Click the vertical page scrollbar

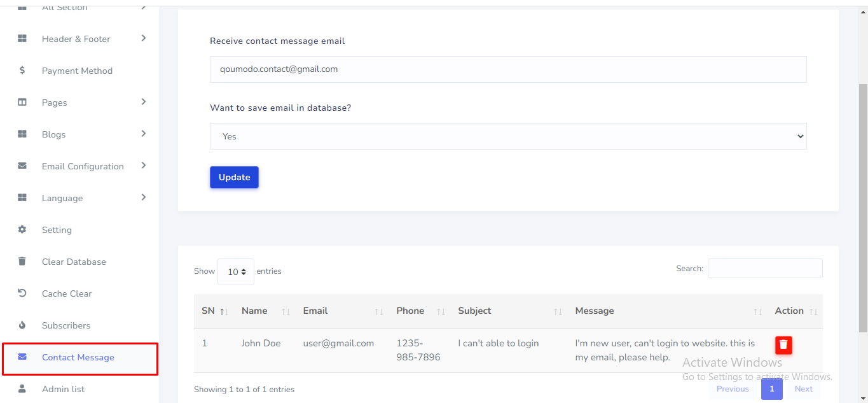[x=863, y=204]
